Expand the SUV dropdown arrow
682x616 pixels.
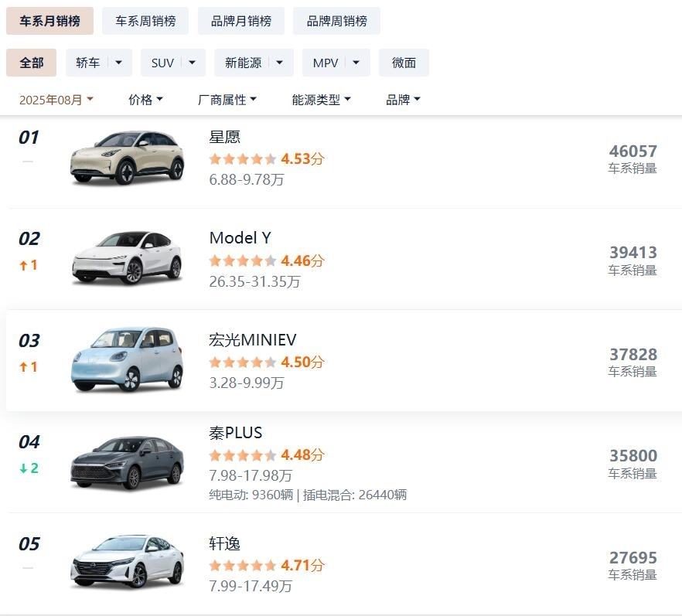pyautogui.click(x=192, y=63)
